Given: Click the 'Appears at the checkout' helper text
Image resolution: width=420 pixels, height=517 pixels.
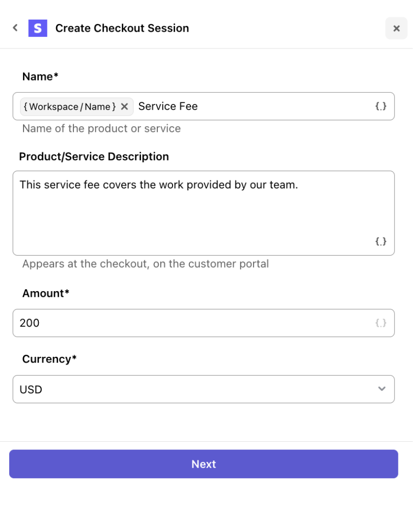Looking at the screenshot, I should click(145, 264).
